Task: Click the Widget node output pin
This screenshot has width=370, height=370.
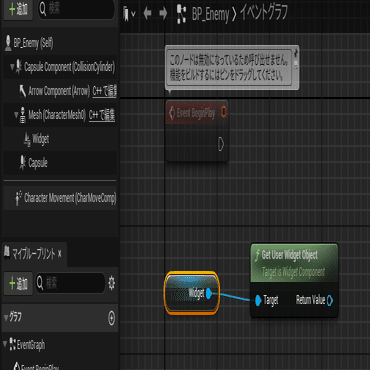Action: (x=209, y=293)
